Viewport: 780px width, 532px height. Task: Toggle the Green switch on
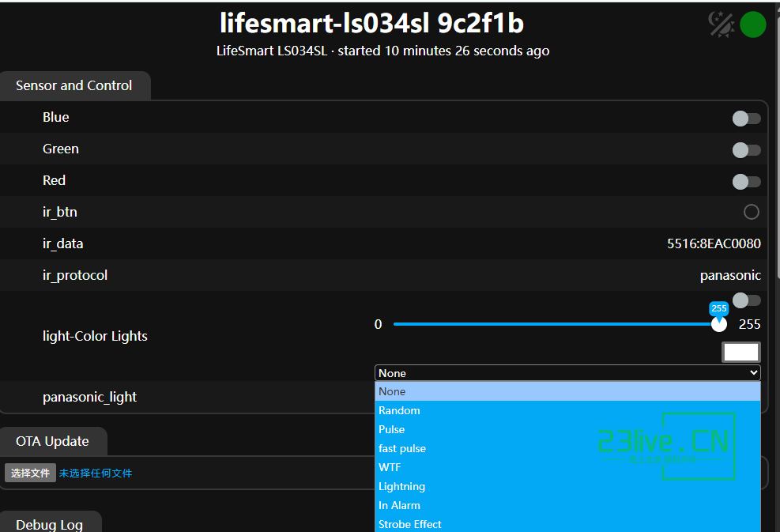(x=746, y=149)
